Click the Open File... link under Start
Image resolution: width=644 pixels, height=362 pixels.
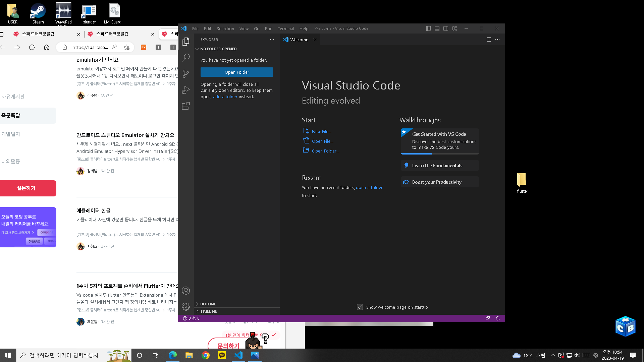pyautogui.click(x=322, y=141)
